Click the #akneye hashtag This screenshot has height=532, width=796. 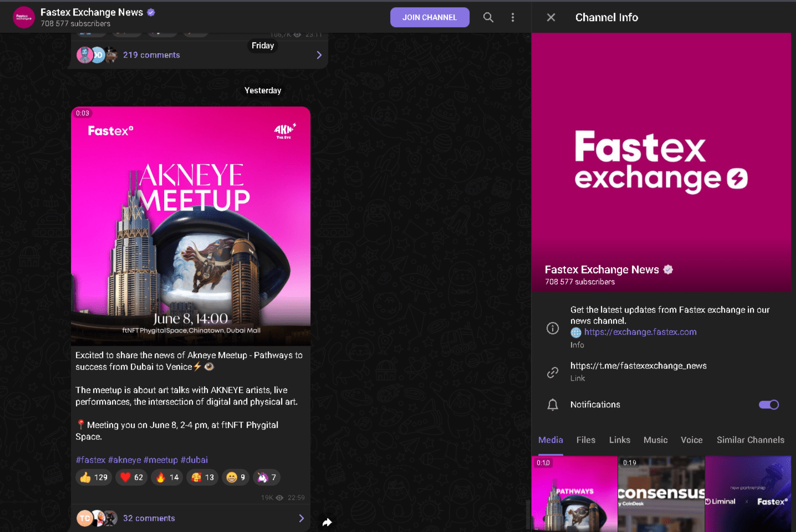click(x=125, y=460)
